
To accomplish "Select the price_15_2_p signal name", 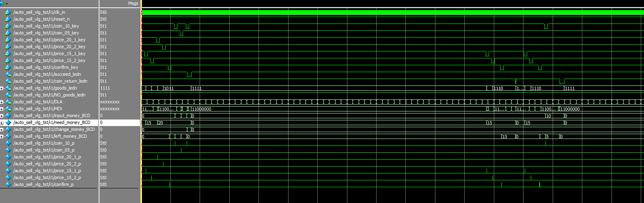I will (x=47, y=177).
